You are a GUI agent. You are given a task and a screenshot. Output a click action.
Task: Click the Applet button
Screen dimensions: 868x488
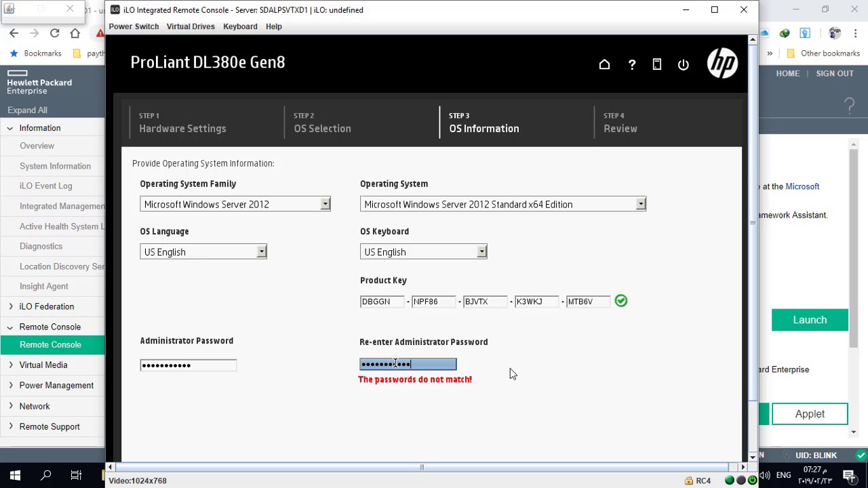coord(810,414)
